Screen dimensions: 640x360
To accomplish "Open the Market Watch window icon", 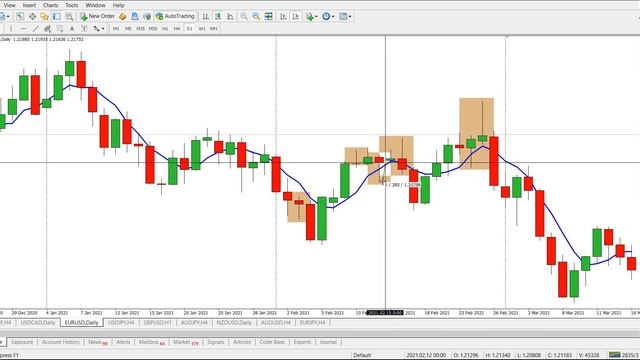I will pos(20,16).
